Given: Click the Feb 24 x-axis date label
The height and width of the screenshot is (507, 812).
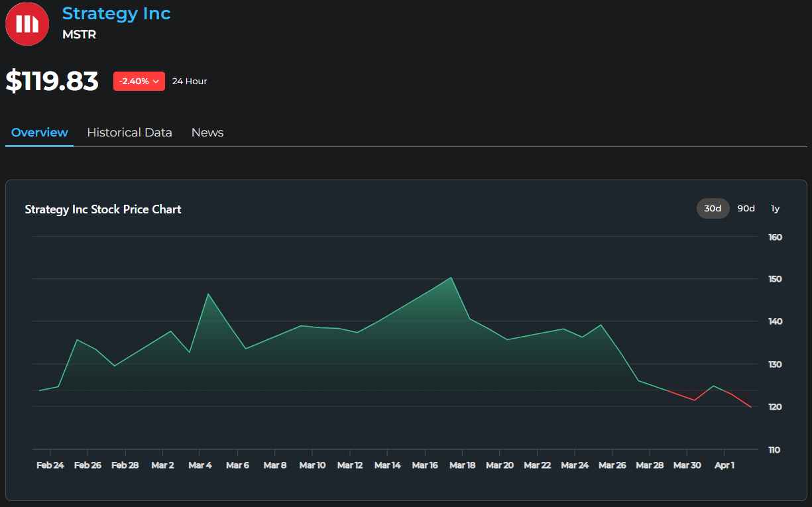Looking at the screenshot, I should coord(50,465).
